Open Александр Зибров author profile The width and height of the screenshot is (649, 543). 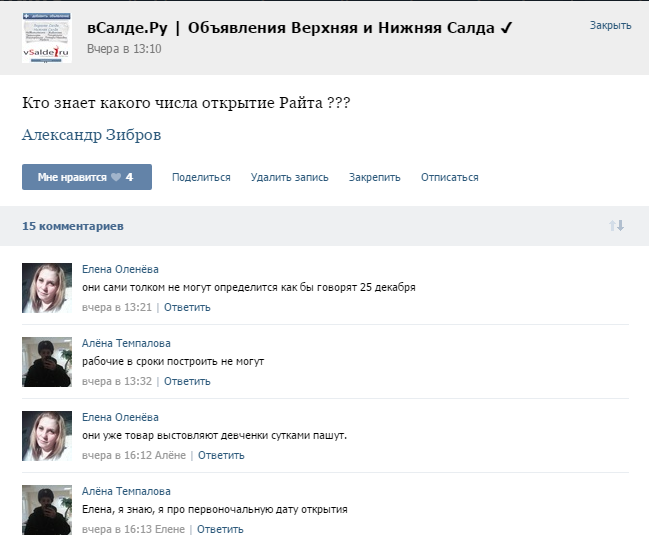point(91,135)
